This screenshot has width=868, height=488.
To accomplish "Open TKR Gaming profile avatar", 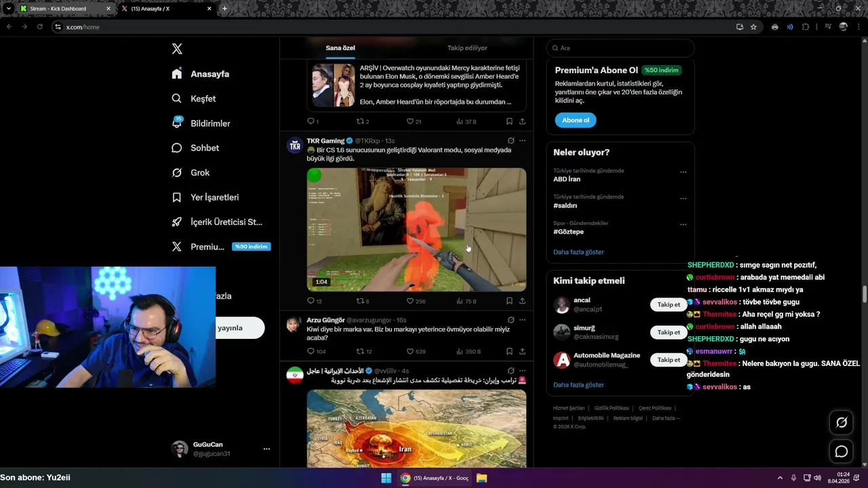I will [294, 145].
